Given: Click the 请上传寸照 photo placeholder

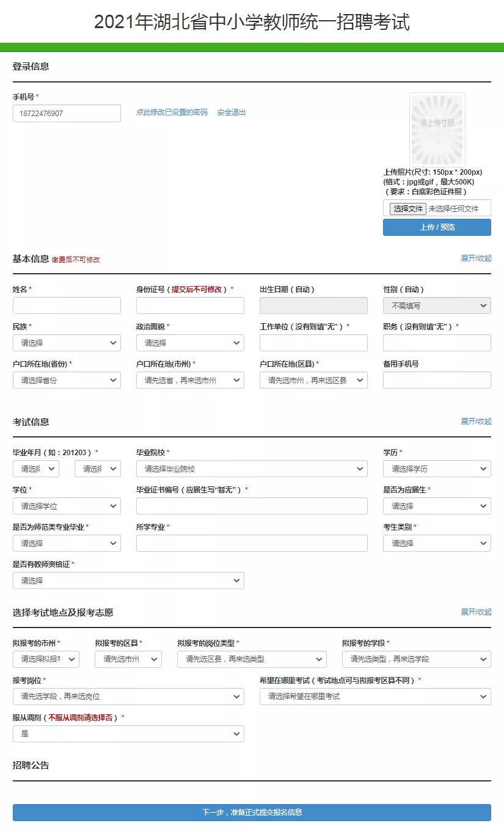Looking at the screenshot, I should (x=437, y=128).
